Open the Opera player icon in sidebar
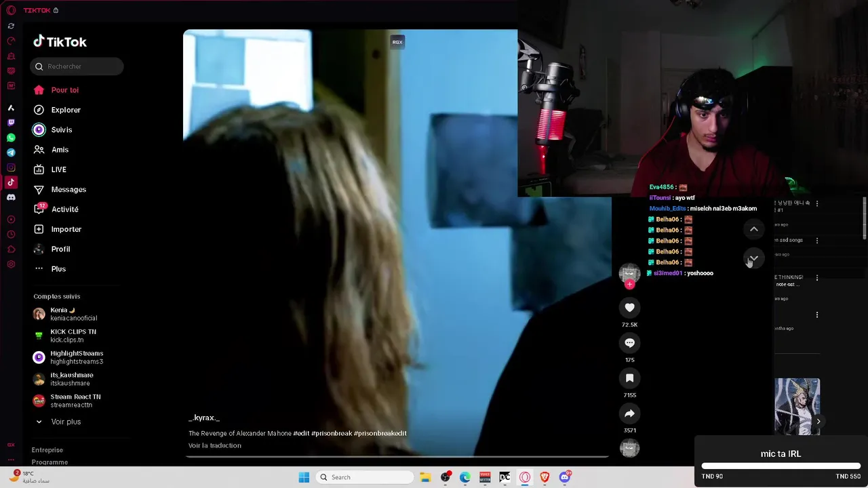 (x=11, y=220)
